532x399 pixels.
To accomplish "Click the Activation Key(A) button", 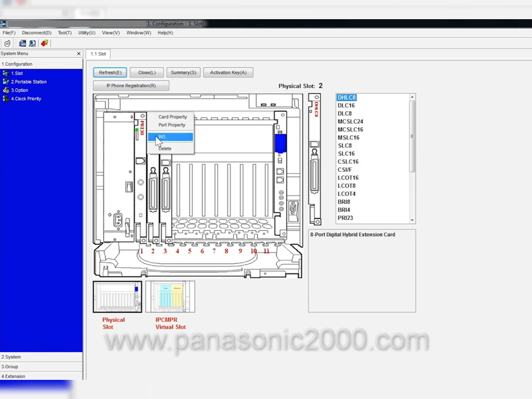I will click(x=228, y=72).
